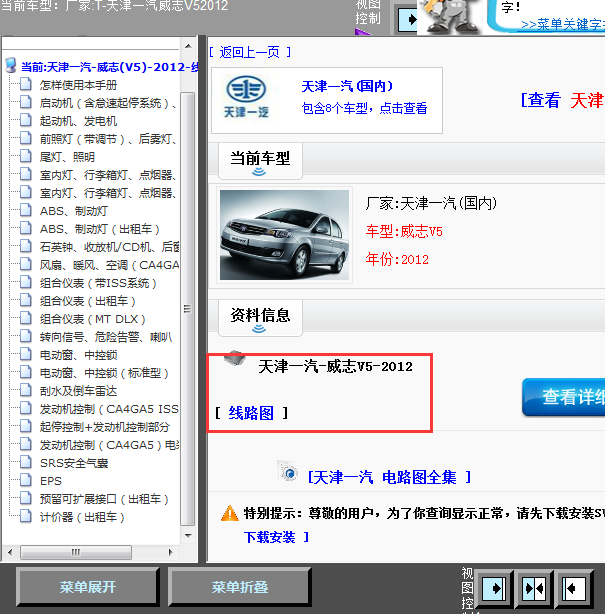Open ABS、制动灯 tree item without 出租车

pos(74,211)
